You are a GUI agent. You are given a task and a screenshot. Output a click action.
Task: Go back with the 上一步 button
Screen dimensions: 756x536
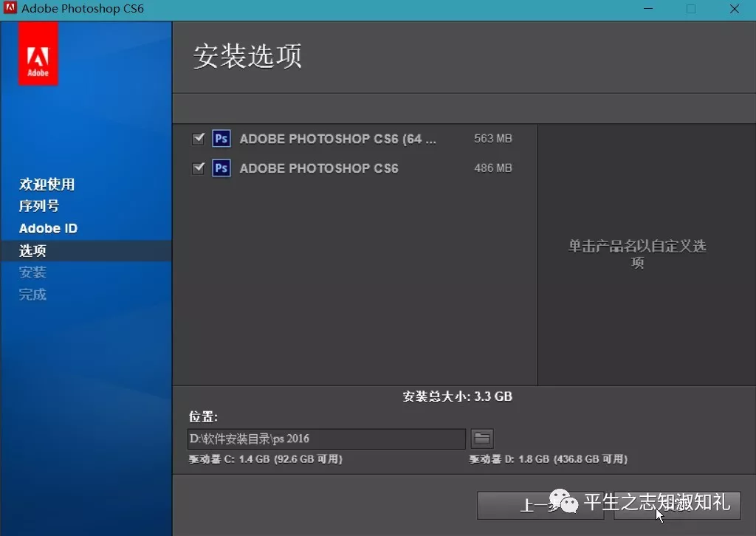(540, 505)
